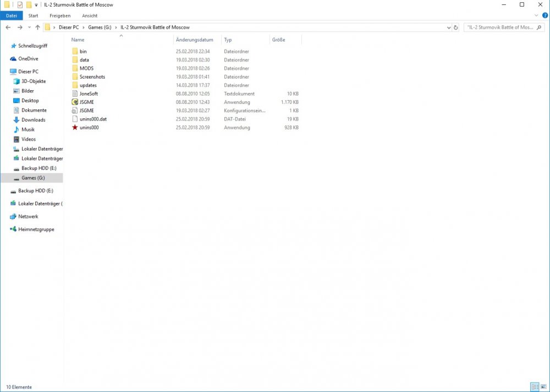Customize quick access toolbar dropdown
Screen dimensions: 550x392
(x=36, y=5)
